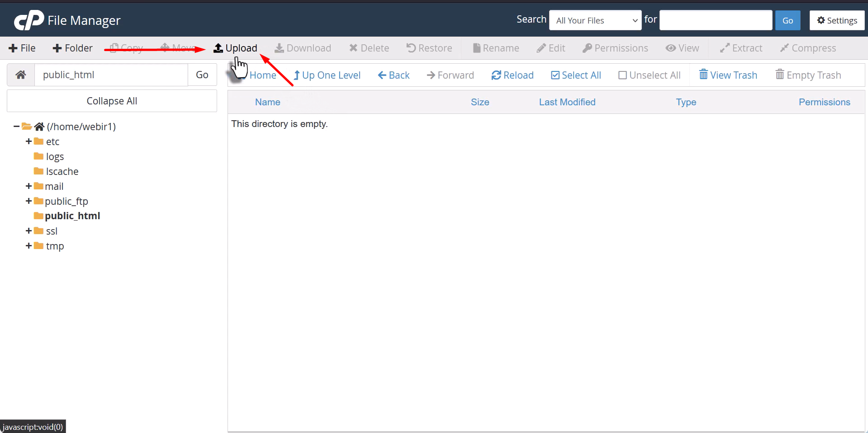This screenshot has height=433, width=868.
Task: Open the All Your Files search dropdown
Action: [x=595, y=20]
